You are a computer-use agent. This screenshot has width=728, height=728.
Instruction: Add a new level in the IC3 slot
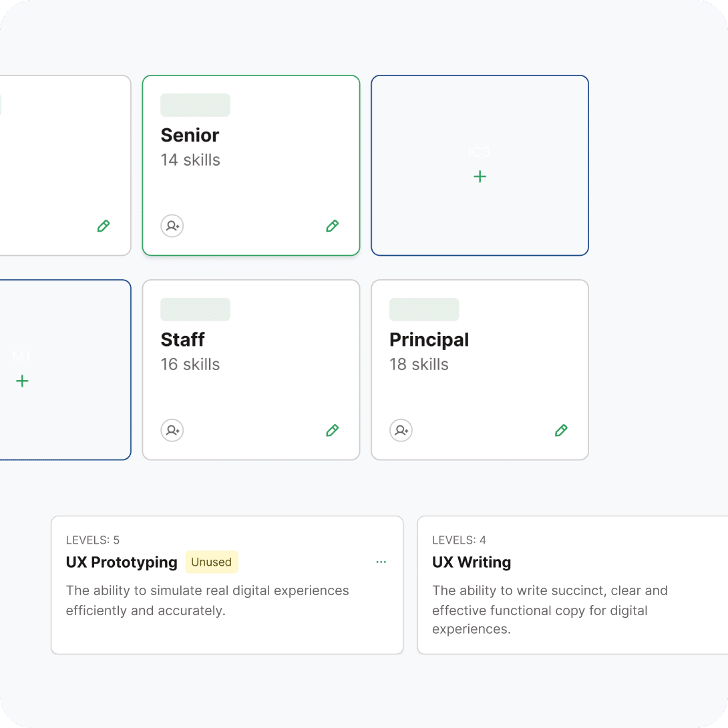[x=480, y=177]
